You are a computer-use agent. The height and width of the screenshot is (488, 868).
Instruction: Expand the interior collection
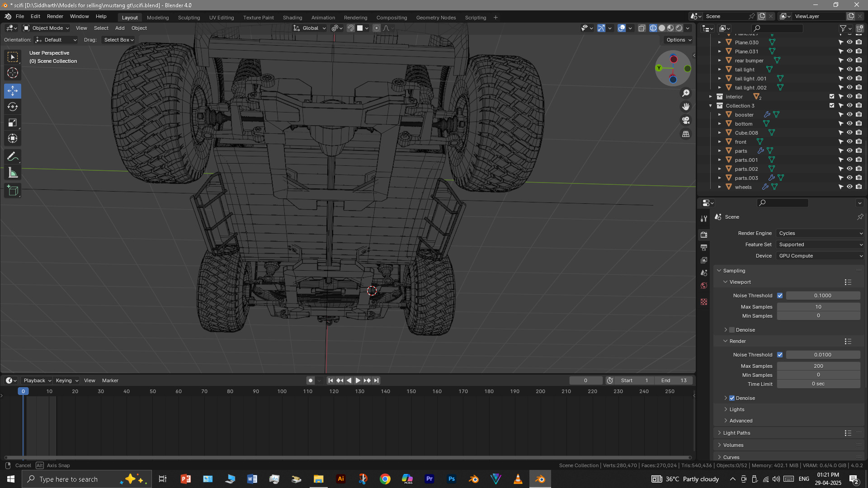[711, 97]
